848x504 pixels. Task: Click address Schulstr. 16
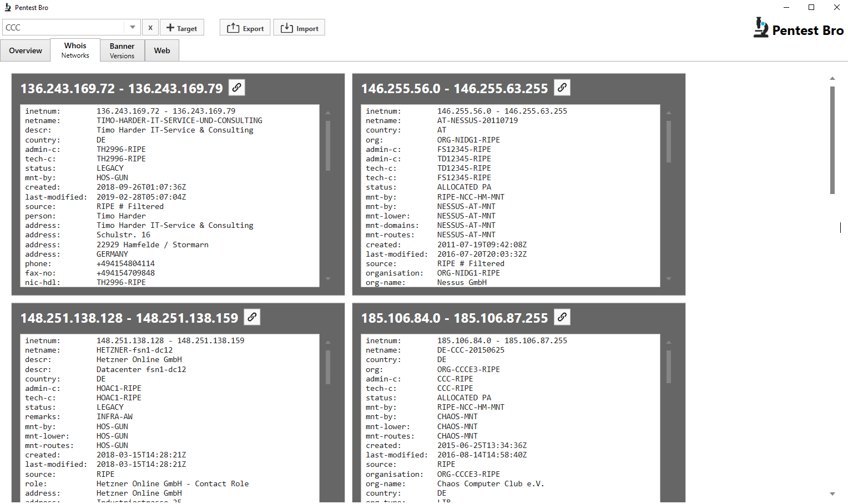[x=123, y=235]
